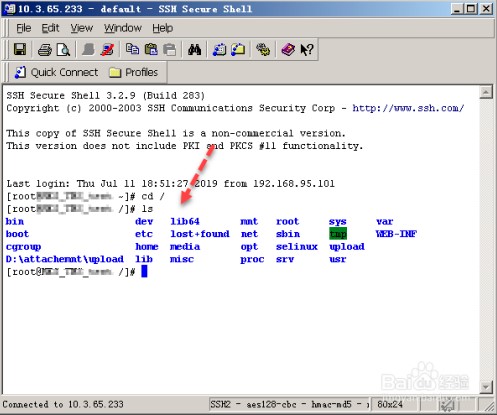Viewport: 497px width, 415px height.
Task: Click the bin directory name
Action: (x=15, y=222)
